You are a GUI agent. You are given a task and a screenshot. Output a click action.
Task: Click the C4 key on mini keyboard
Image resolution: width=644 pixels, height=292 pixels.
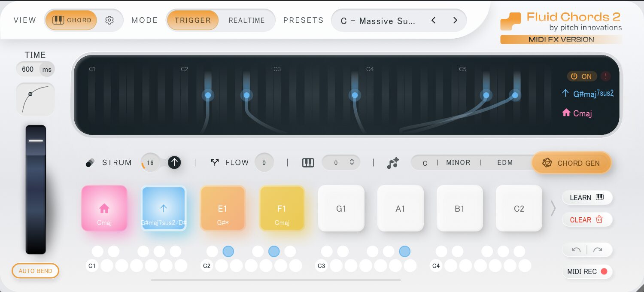pos(436,266)
